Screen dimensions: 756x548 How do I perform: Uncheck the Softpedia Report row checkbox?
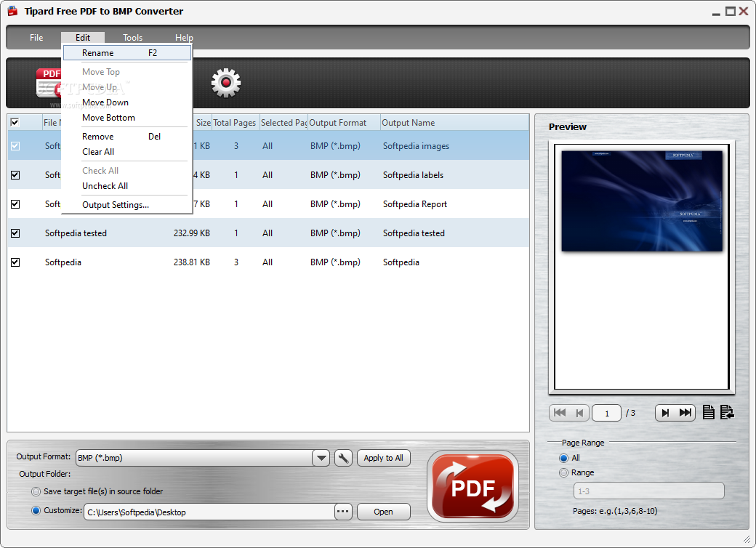tap(15, 204)
